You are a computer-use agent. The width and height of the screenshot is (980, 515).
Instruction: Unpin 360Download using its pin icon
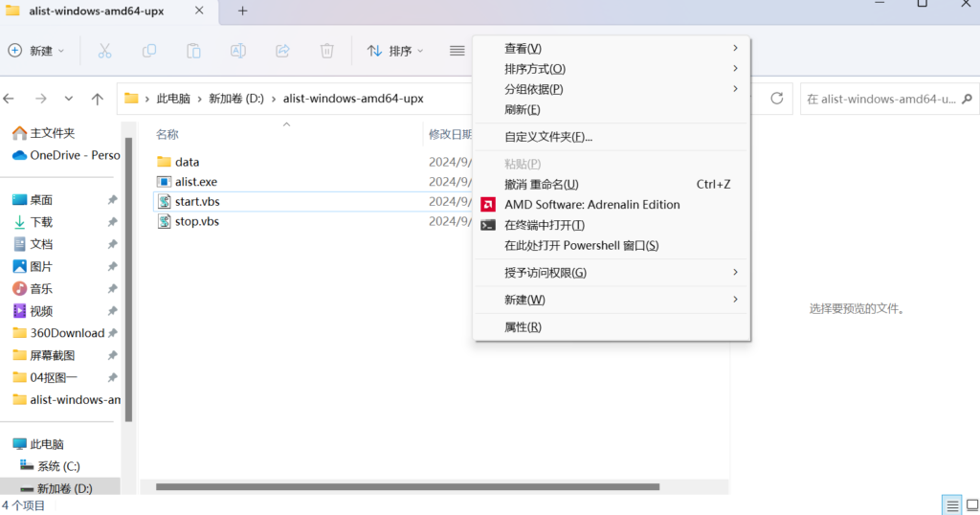click(x=113, y=333)
